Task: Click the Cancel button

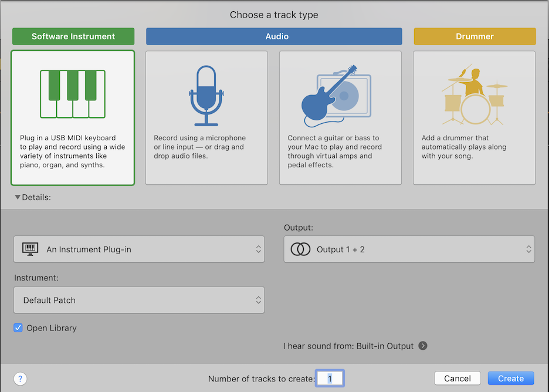Action: (457, 379)
